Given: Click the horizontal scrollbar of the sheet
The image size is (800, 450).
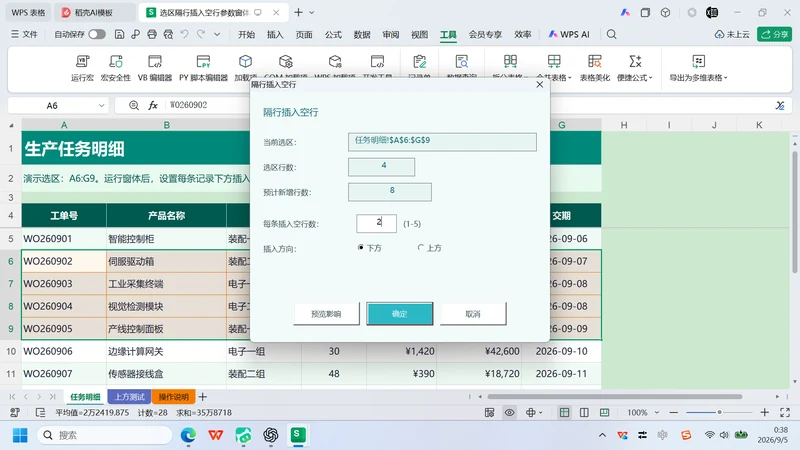Looking at the screenshot, I should tap(614, 396).
